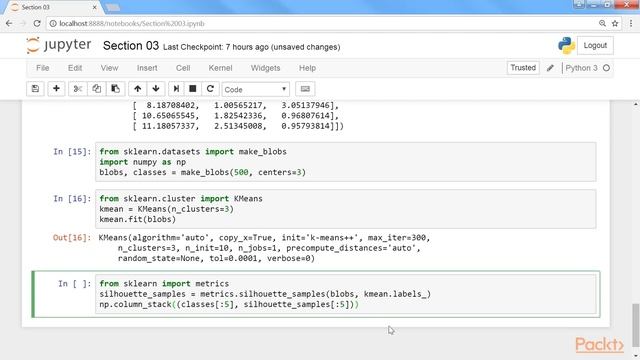Screen dimensions: 640x360
Task: Open the Kernel menu
Action: tap(220, 68)
